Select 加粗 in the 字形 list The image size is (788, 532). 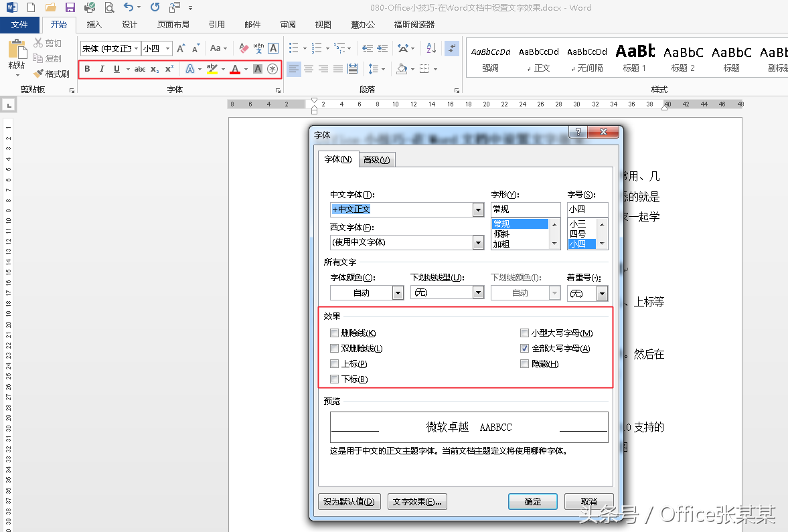pos(502,244)
